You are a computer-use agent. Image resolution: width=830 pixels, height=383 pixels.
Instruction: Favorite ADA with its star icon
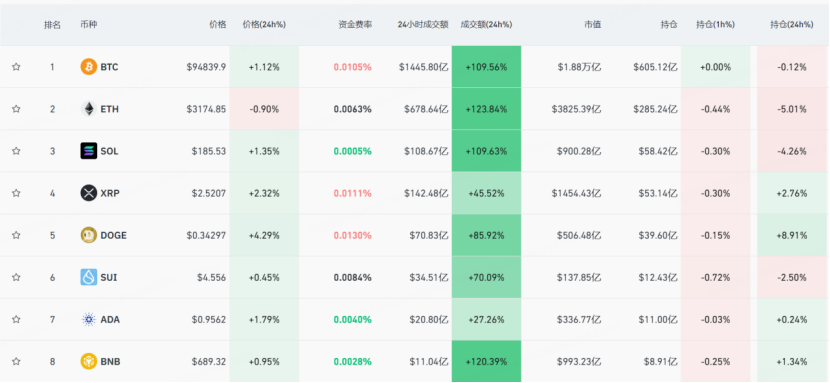(x=16, y=320)
